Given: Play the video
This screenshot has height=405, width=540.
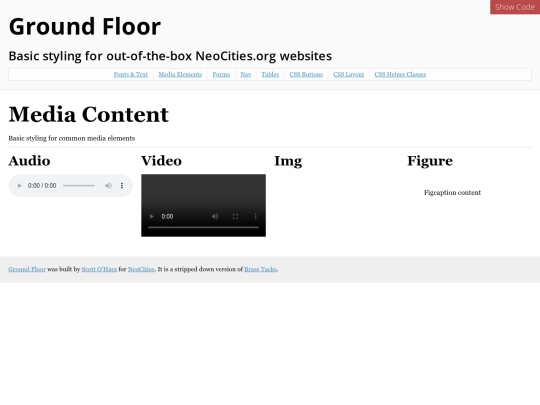Looking at the screenshot, I should 152,216.
